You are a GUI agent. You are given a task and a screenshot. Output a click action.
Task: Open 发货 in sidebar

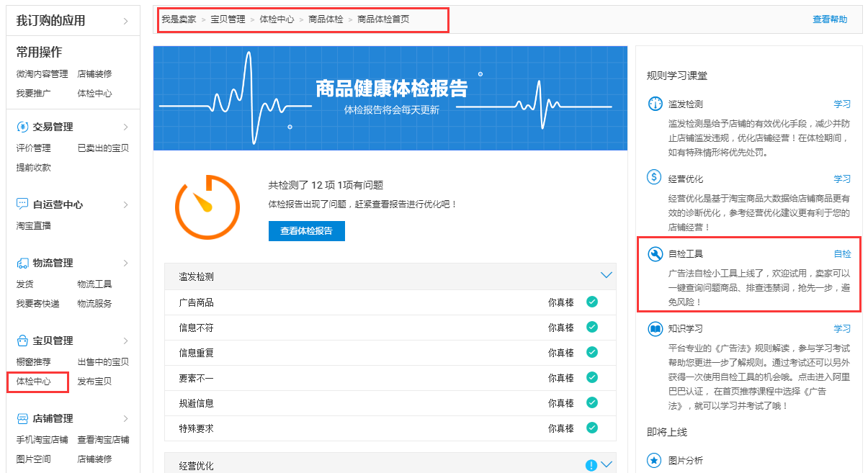pyautogui.click(x=24, y=284)
